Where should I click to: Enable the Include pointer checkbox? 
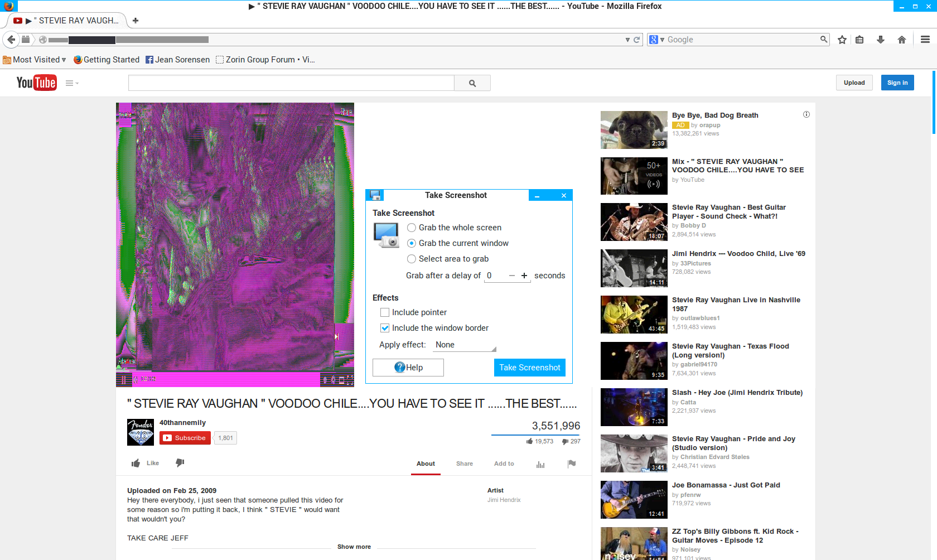(x=385, y=312)
